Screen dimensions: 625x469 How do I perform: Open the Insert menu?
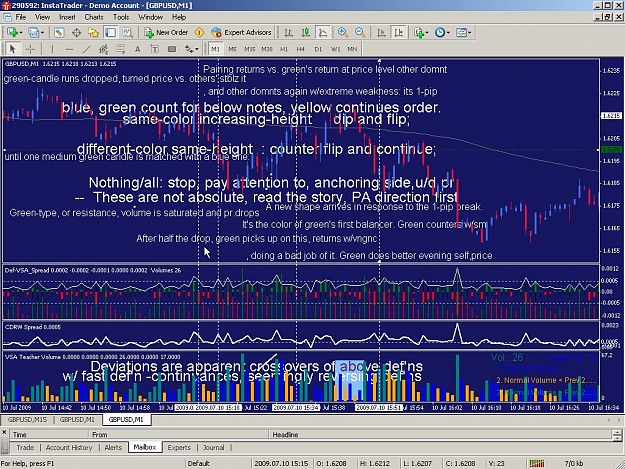(67, 17)
